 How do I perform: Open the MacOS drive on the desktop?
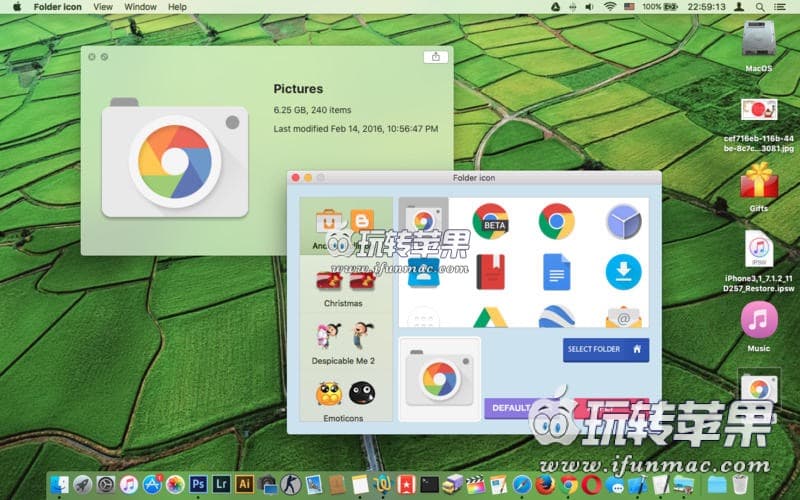pyautogui.click(x=759, y=45)
